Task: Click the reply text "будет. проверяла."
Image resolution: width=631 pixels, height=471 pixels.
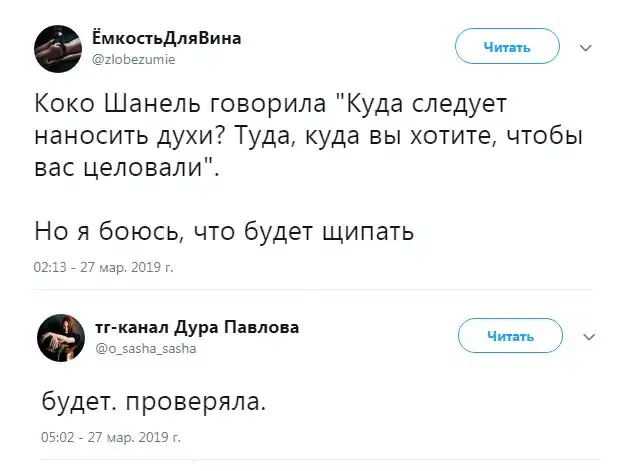Action: click(154, 403)
